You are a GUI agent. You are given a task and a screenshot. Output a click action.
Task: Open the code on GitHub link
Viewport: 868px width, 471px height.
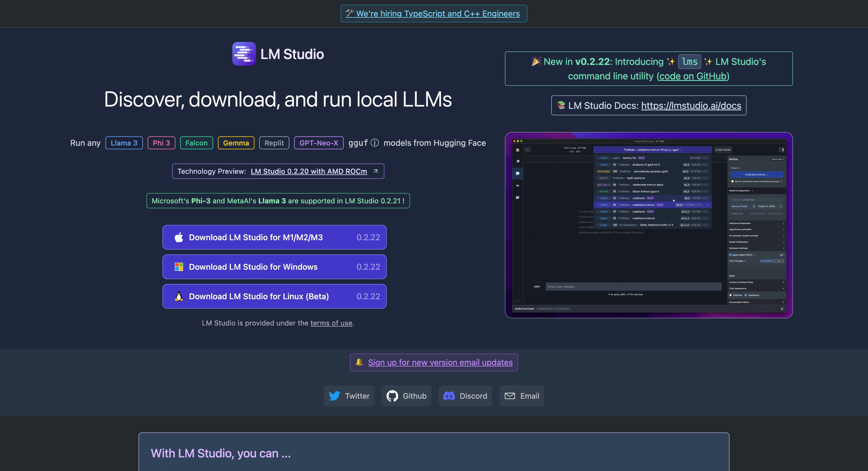[x=693, y=76]
